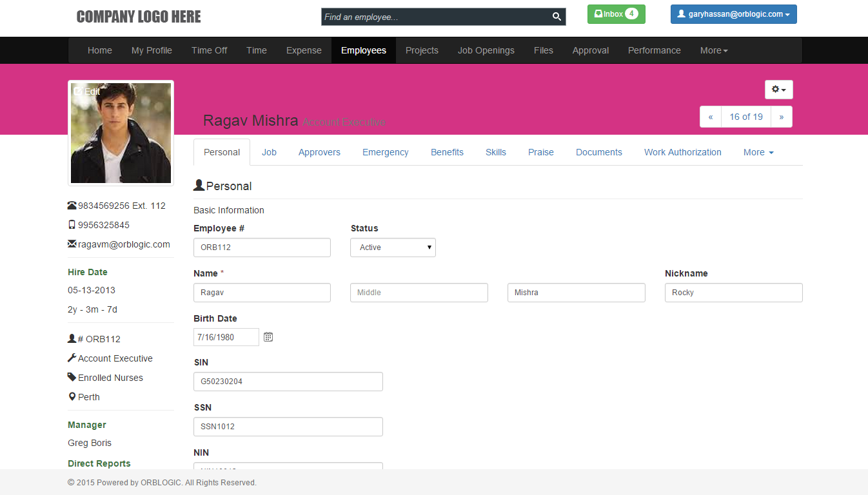Click the search magnifier icon
The image size is (868, 495).
[x=557, y=17]
